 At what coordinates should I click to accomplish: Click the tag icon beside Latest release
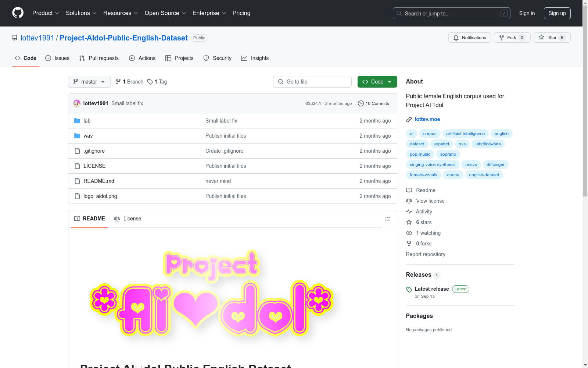point(409,290)
